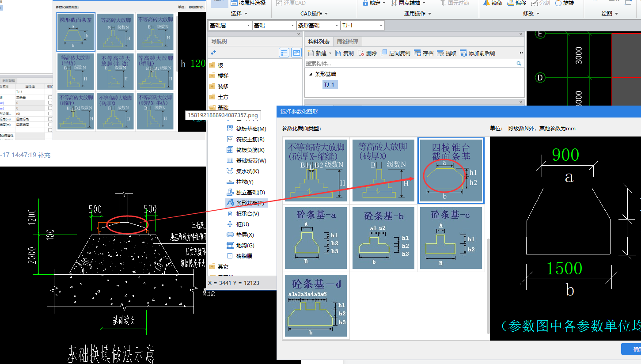
Task: Select the 地沟(G) trench icon
Action: point(230,245)
